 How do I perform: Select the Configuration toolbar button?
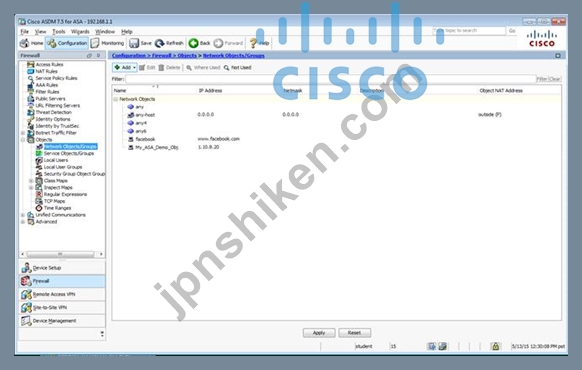(x=67, y=43)
